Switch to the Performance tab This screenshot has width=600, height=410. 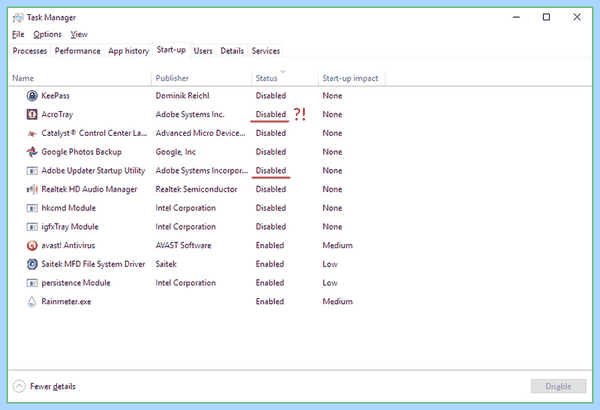(x=77, y=51)
